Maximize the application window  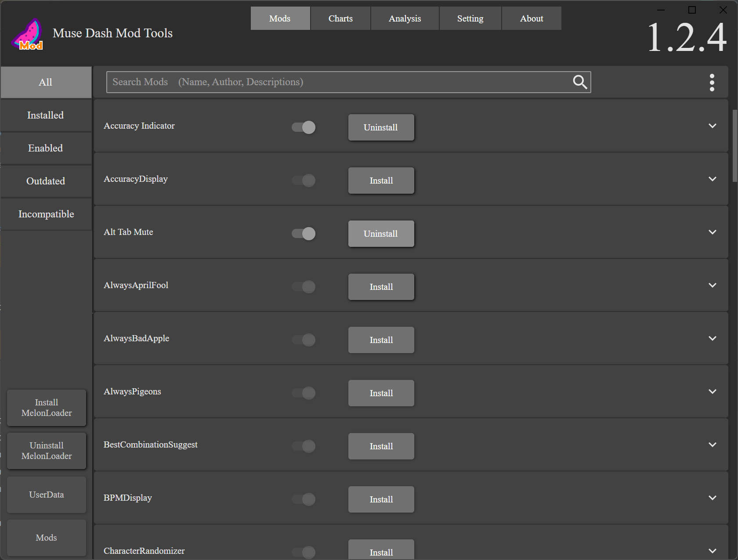coord(692,10)
